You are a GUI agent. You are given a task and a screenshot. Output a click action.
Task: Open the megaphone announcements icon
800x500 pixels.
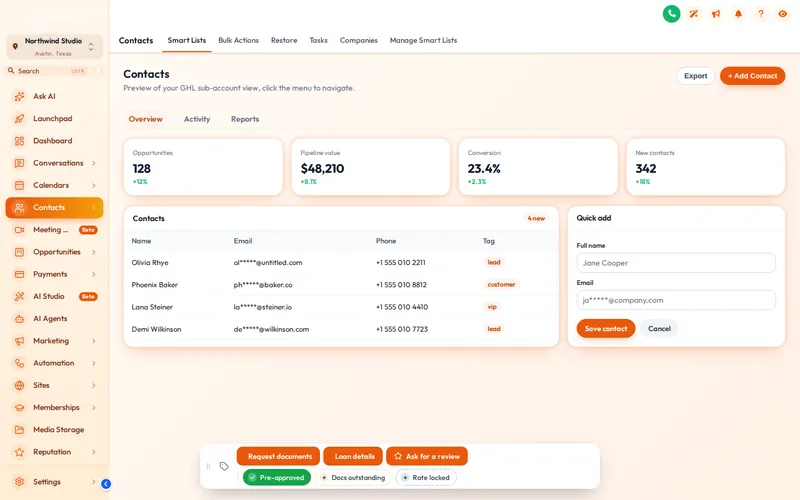(x=716, y=14)
